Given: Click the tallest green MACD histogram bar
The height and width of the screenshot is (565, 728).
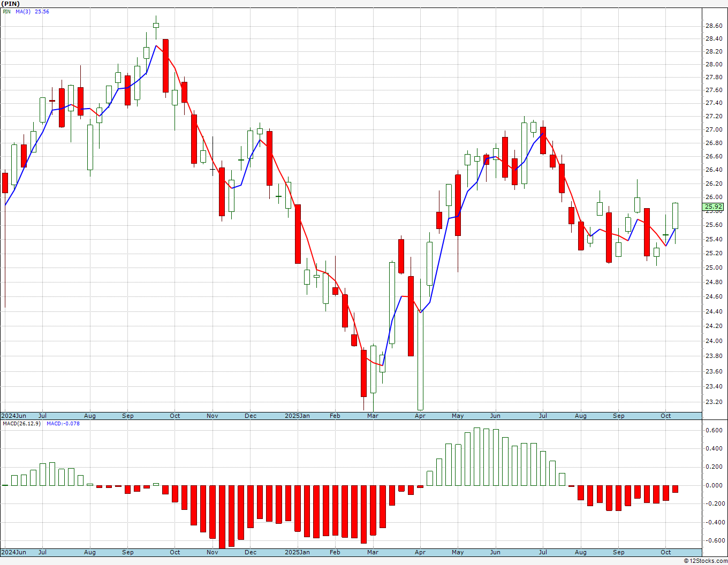Looking at the screenshot, I should (477, 456).
